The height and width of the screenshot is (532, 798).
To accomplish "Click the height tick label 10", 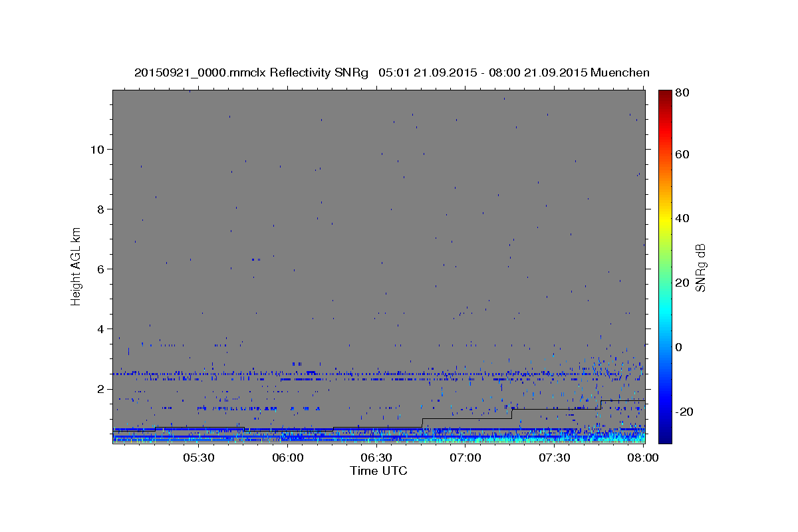I will (98, 149).
